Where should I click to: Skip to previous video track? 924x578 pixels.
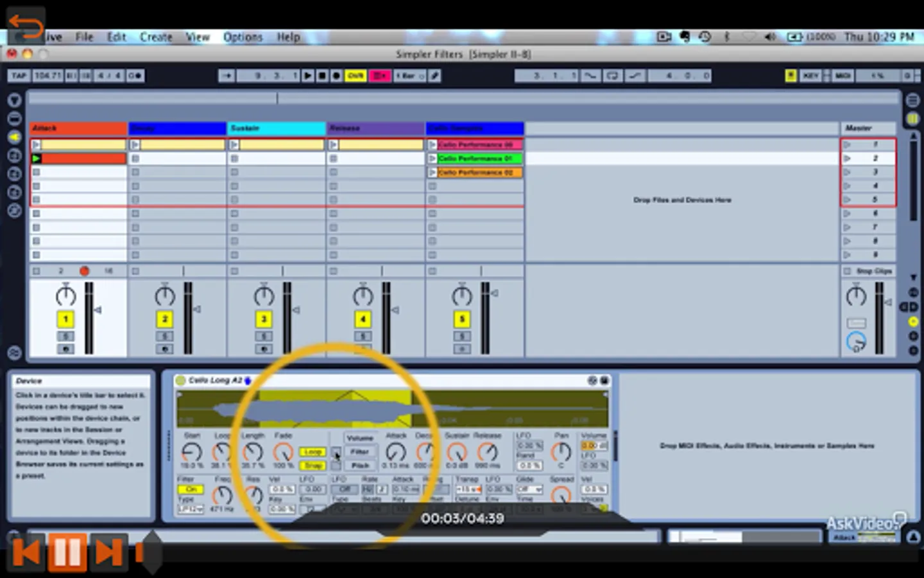(26, 552)
